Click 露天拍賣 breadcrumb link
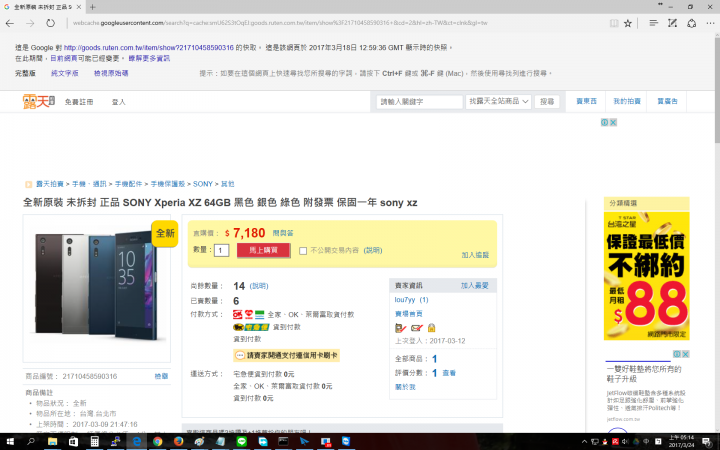The image size is (720, 450). pos(50,184)
